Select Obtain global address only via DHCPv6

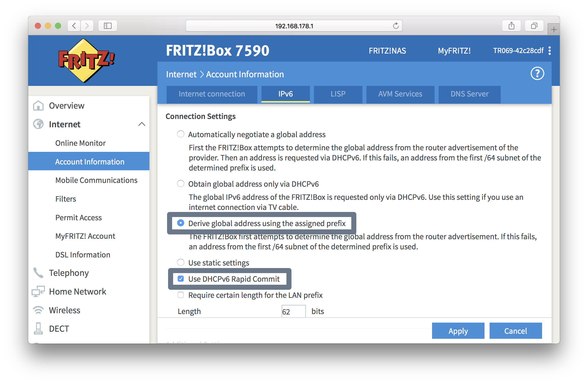point(181,183)
